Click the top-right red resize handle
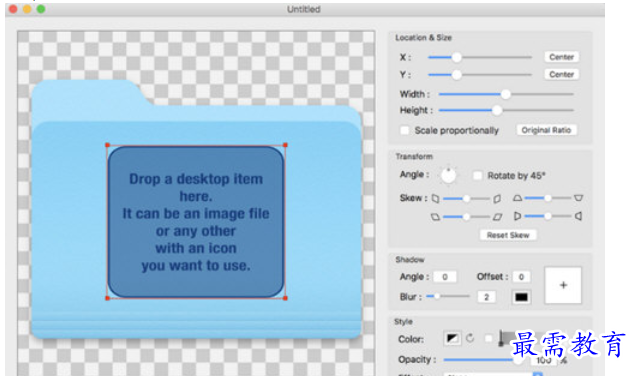634x376 pixels. pyautogui.click(x=285, y=145)
